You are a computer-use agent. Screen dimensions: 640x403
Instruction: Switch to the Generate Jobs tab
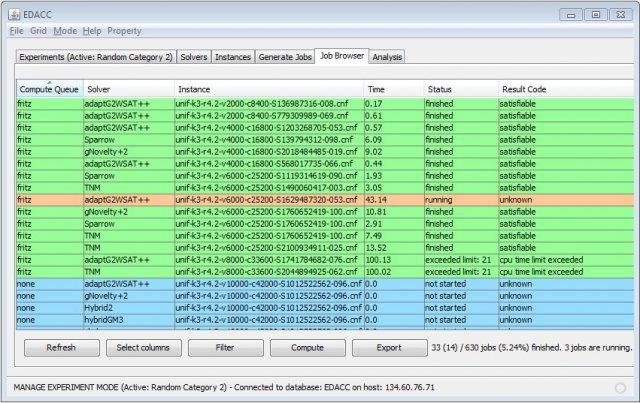click(285, 57)
